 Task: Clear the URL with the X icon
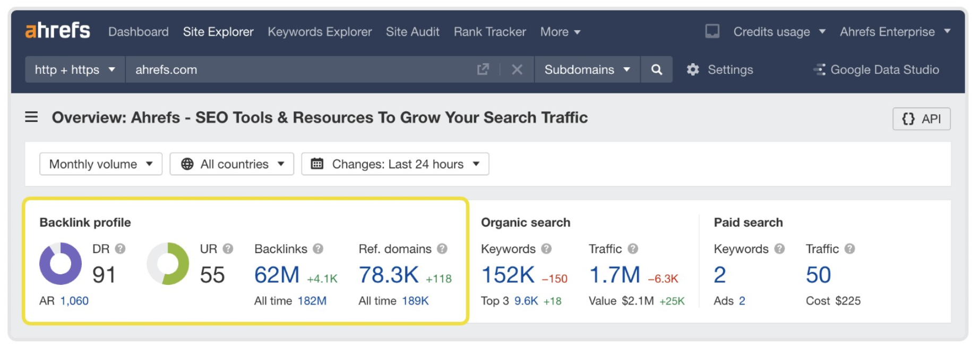[517, 69]
